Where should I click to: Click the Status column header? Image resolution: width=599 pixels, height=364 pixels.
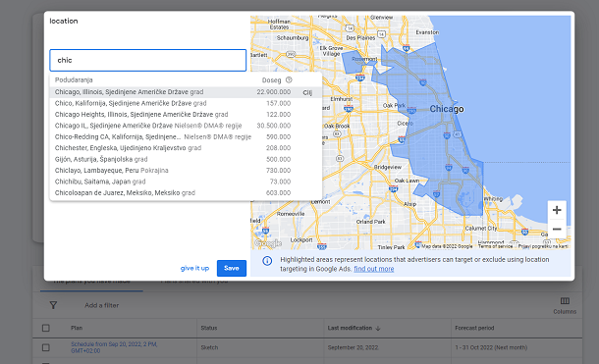[209, 328]
